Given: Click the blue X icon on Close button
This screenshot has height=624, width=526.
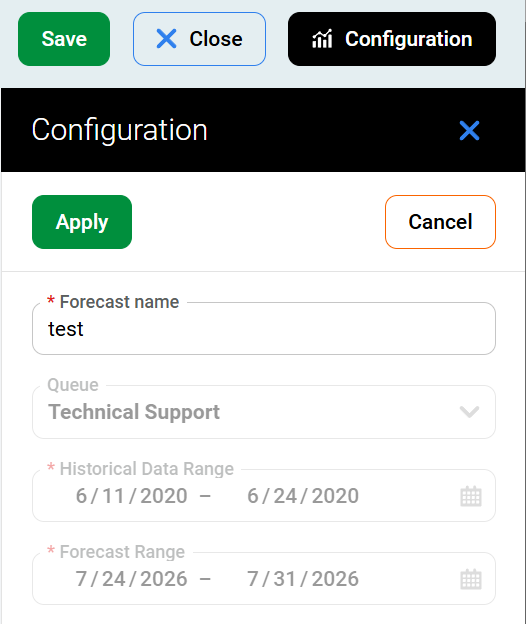Looking at the screenshot, I should (166, 39).
